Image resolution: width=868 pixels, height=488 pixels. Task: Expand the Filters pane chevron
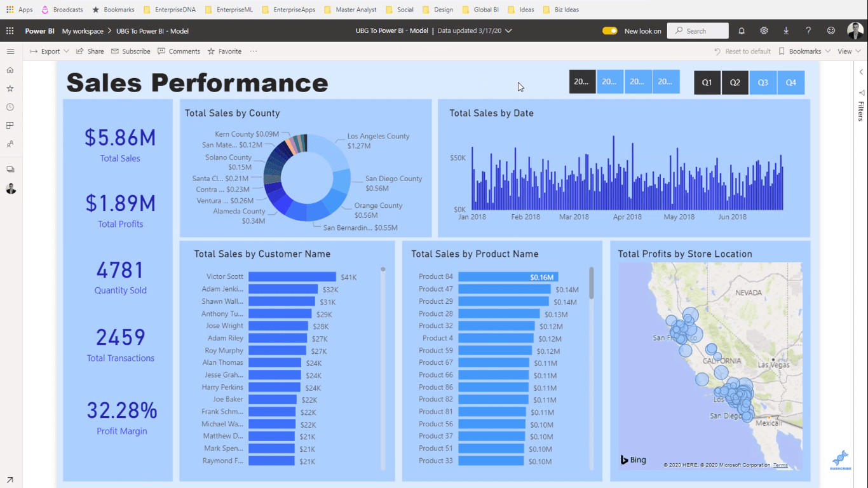(861, 72)
